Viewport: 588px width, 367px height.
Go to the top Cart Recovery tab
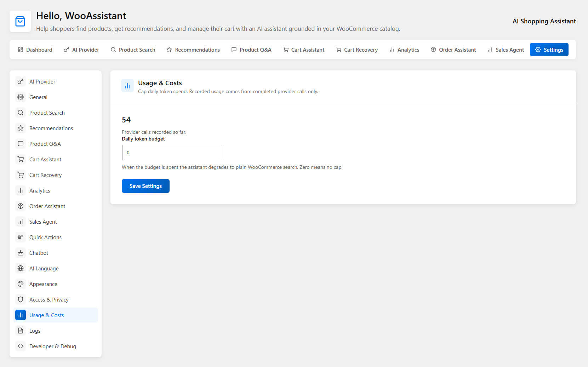tap(357, 50)
